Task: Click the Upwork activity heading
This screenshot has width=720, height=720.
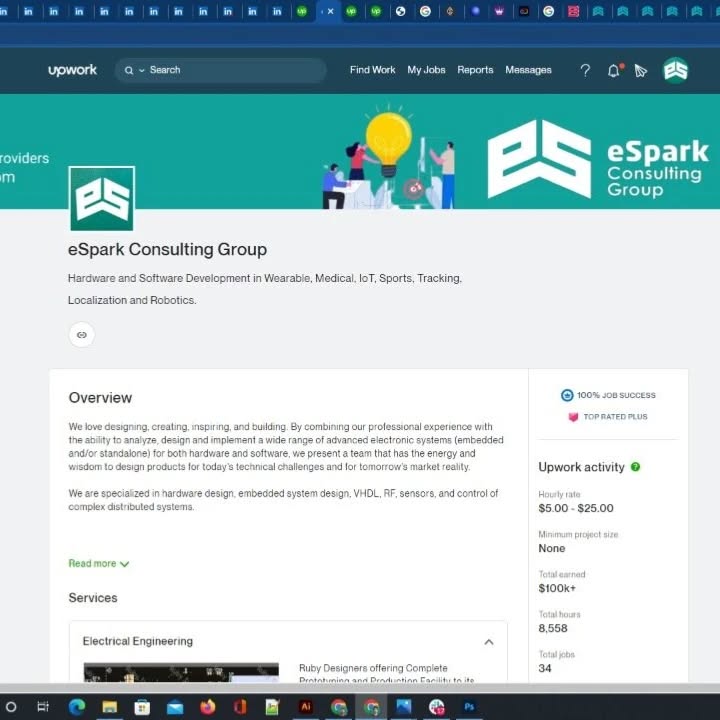Action: click(581, 467)
